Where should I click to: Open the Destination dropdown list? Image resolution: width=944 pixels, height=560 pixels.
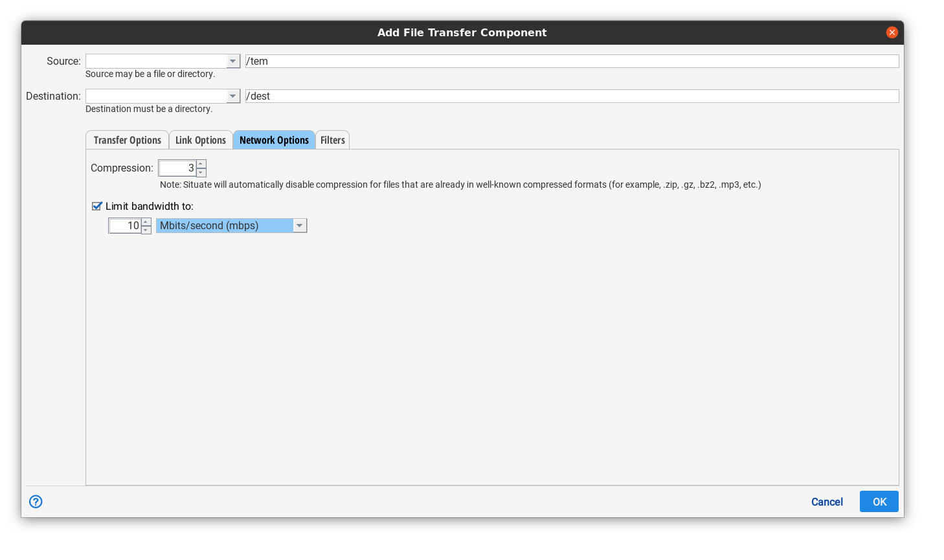click(x=232, y=96)
